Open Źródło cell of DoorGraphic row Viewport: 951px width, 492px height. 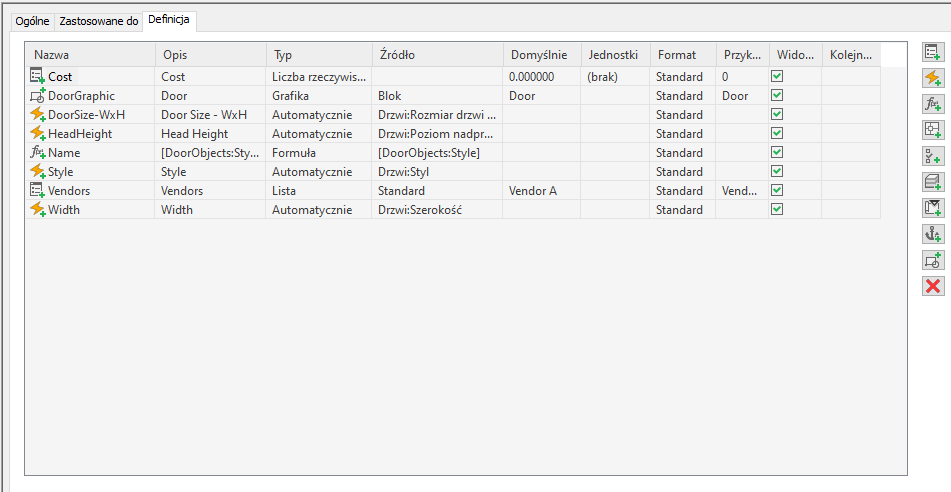tap(436, 96)
